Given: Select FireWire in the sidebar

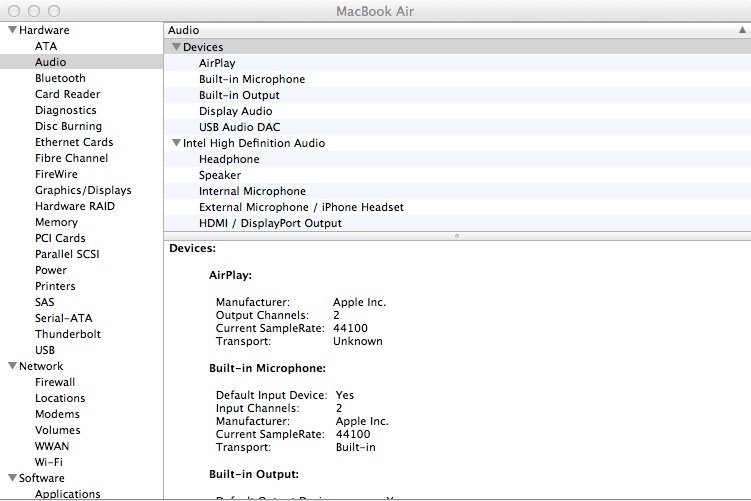Looking at the screenshot, I should [56, 174].
